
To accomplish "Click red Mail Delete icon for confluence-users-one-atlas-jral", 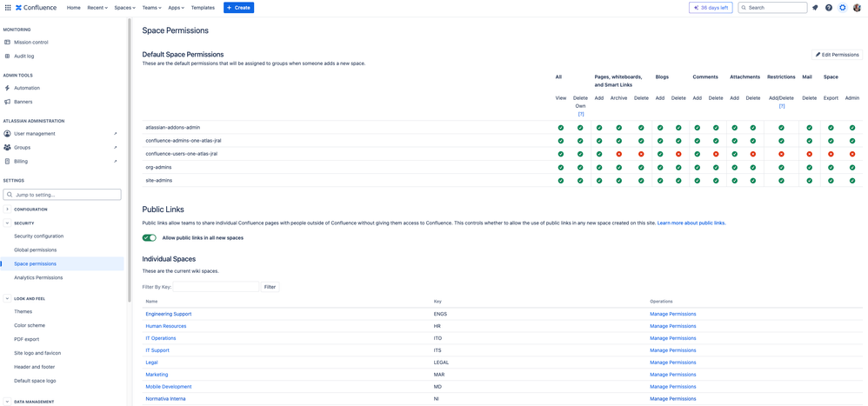I will click(810, 154).
